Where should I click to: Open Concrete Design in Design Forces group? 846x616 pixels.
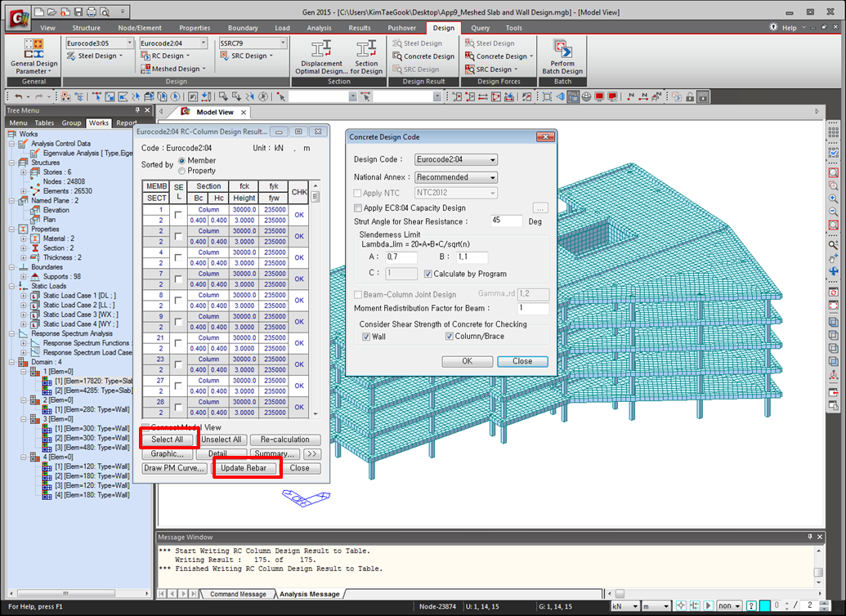coord(499,56)
